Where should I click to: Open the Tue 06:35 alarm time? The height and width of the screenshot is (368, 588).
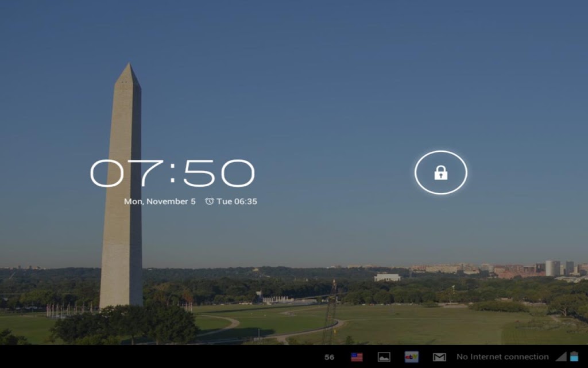point(237,201)
